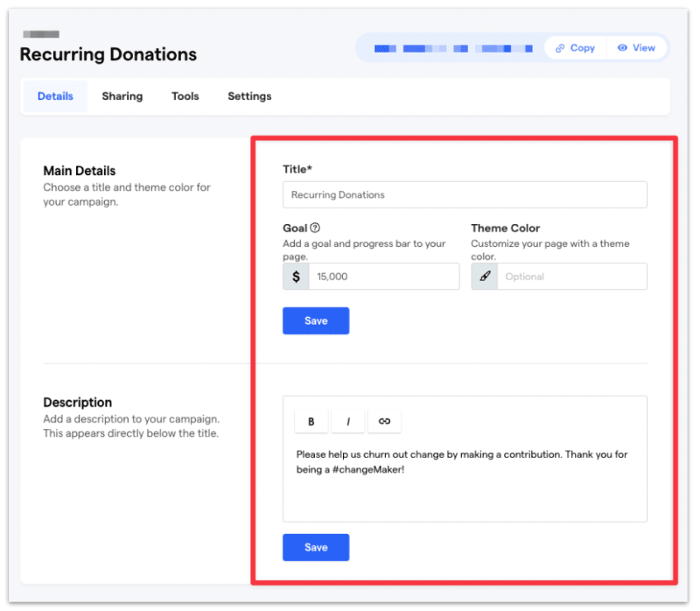This screenshot has height=611, width=700.
Task: Switch to the Sharing tab
Action: click(122, 96)
